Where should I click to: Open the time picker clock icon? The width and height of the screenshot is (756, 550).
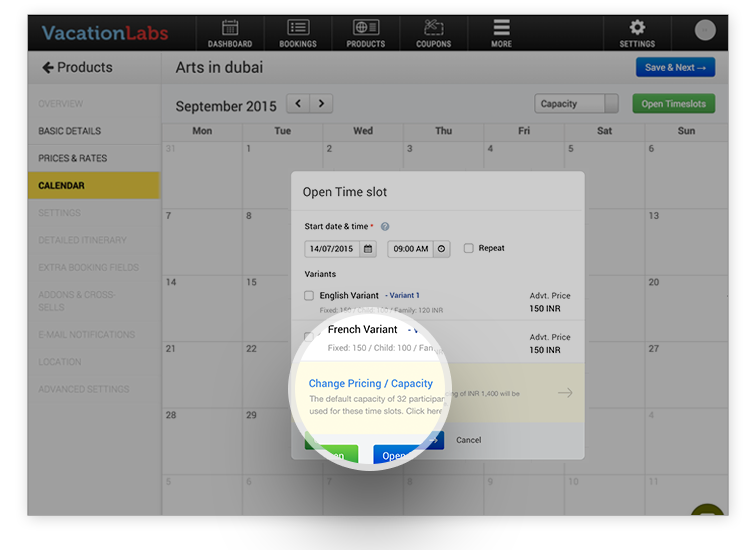441,249
